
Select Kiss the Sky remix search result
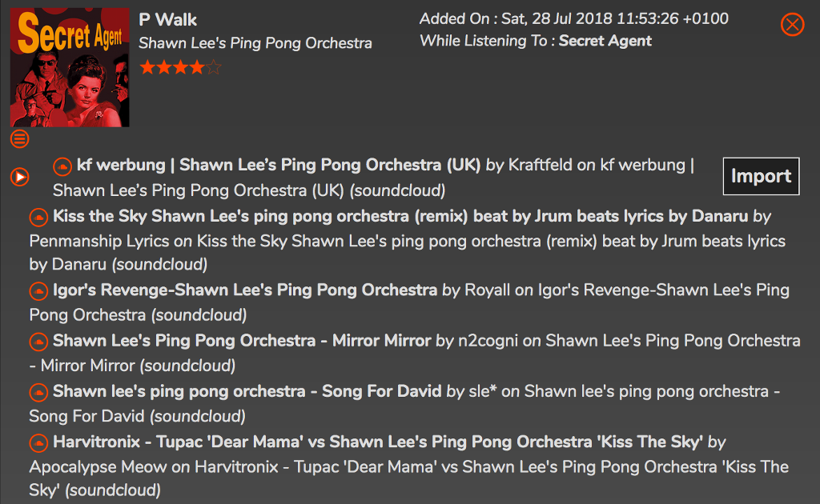click(x=400, y=216)
